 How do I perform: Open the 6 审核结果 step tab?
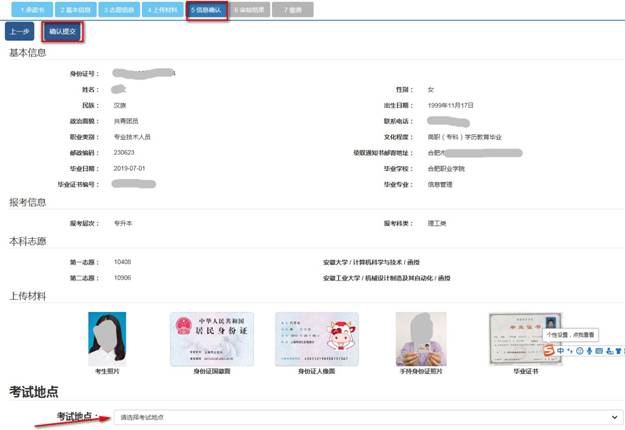(249, 8)
